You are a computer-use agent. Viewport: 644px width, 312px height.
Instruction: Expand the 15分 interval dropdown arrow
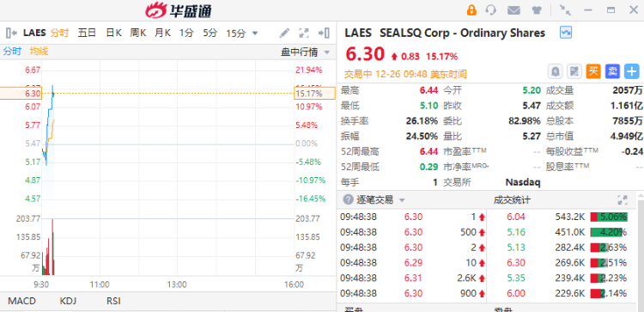click(255, 34)
